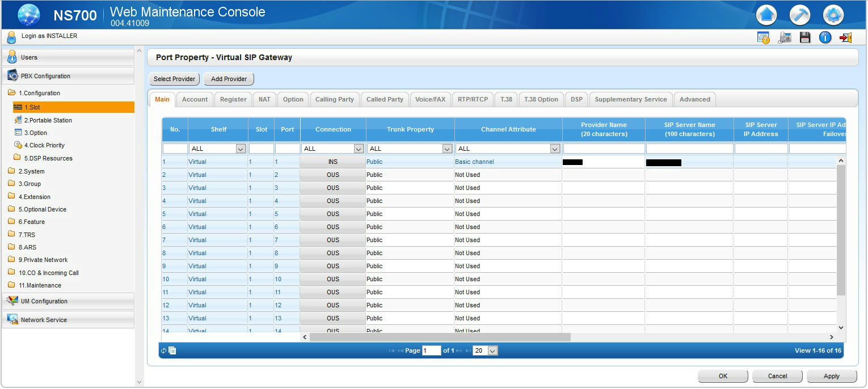Click the 3.Option item icon
Screen dimensions: 868x389
pos(18,133)
